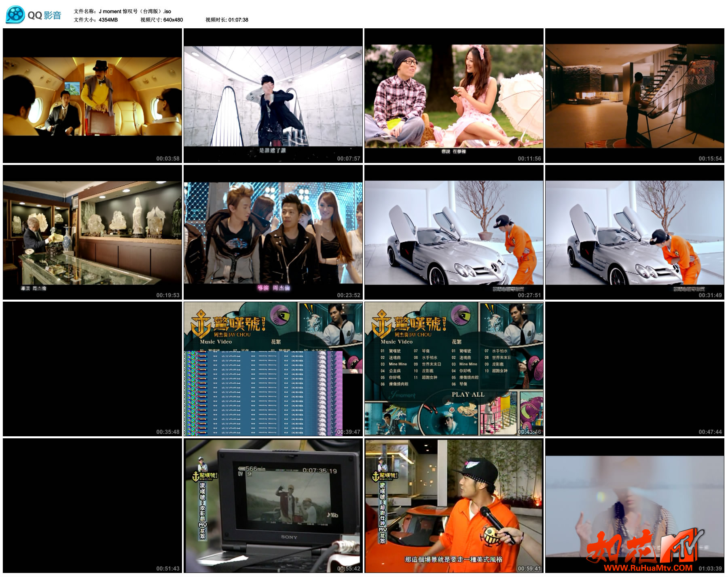Open the black frame thumbnail at 00:35:48
The width and height of the screenshot is (728, 577).
tap(92, 369)
